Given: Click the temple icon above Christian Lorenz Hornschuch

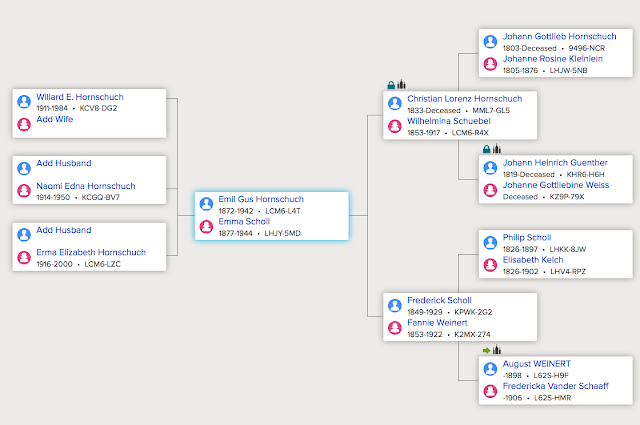Looking at the screenshot, I should tap(402, 85).
